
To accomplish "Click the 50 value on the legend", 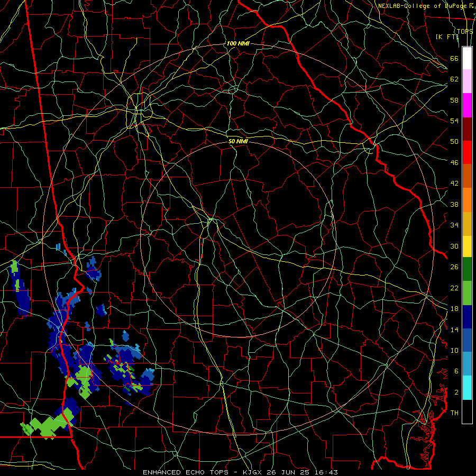I will coord(454,141).
